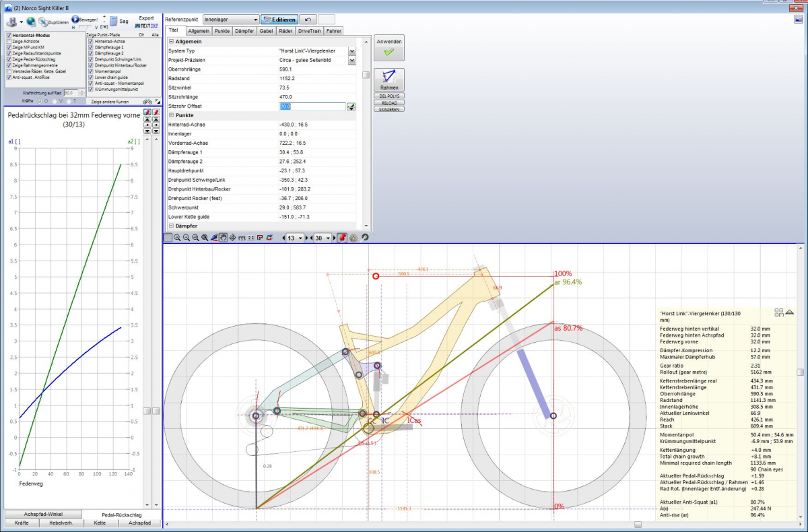Click the Sag document icon
This screenshot has width=808, height=532.
114,22
